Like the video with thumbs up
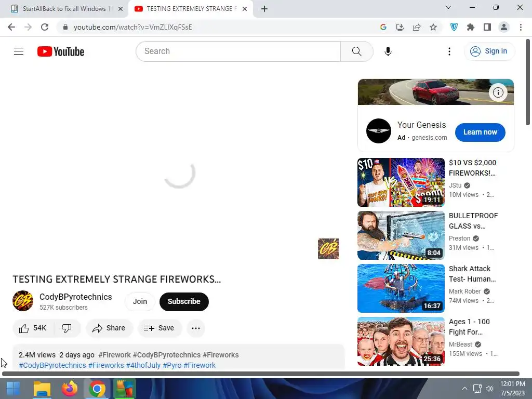Screen dimensions: 532x399 (33, 328)
